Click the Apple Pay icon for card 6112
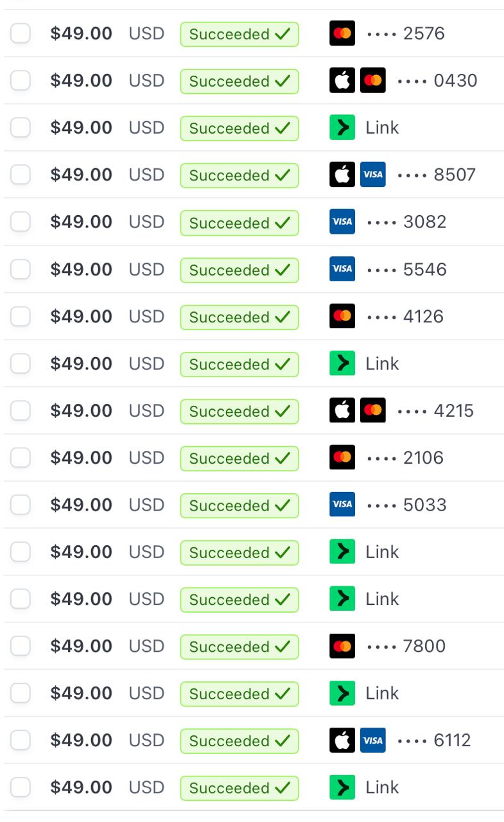 point(342,740)
